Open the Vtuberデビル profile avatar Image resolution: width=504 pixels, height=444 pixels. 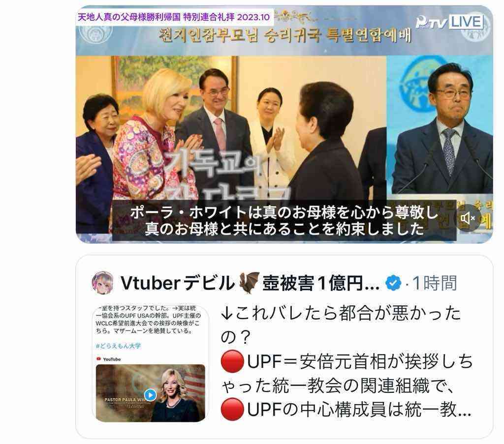[102, 283]
